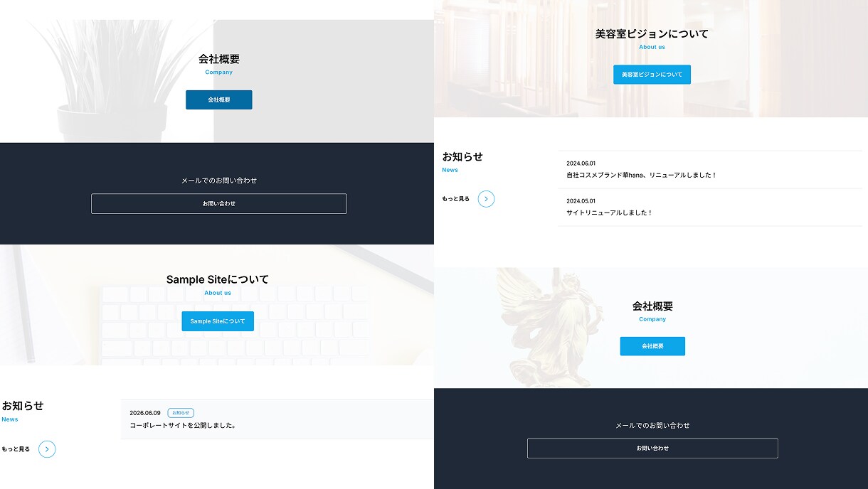Click the About us label under Sample Siteについて

tap(218, 293)
